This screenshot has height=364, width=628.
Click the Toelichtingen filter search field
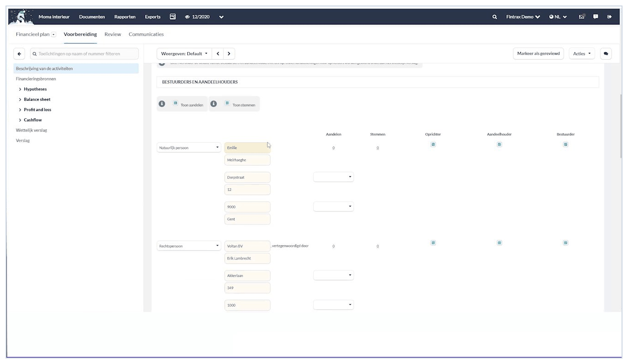[x=84, y=54]
